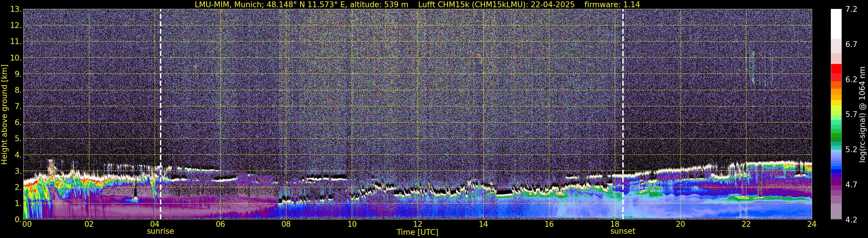Click the colorbar value '5.7'
This screenshot has height=238, width=868.
click(852, 115)
